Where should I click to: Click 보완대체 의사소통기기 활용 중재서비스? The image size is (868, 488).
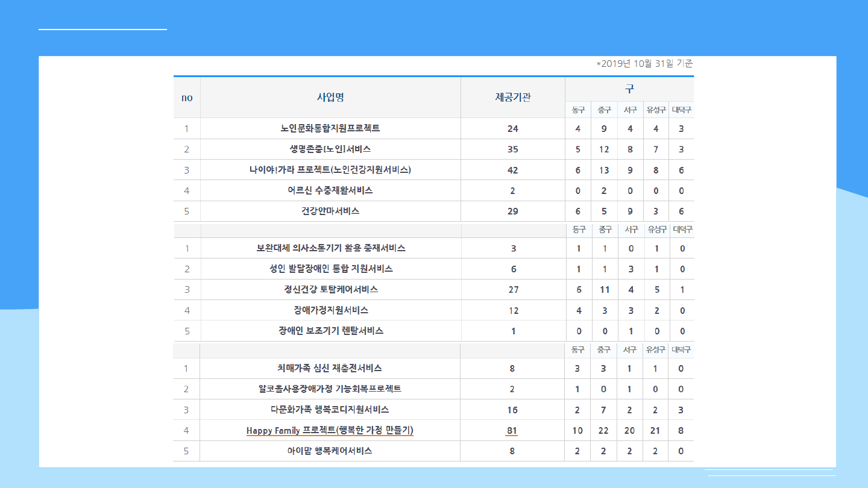pos(330,248)
